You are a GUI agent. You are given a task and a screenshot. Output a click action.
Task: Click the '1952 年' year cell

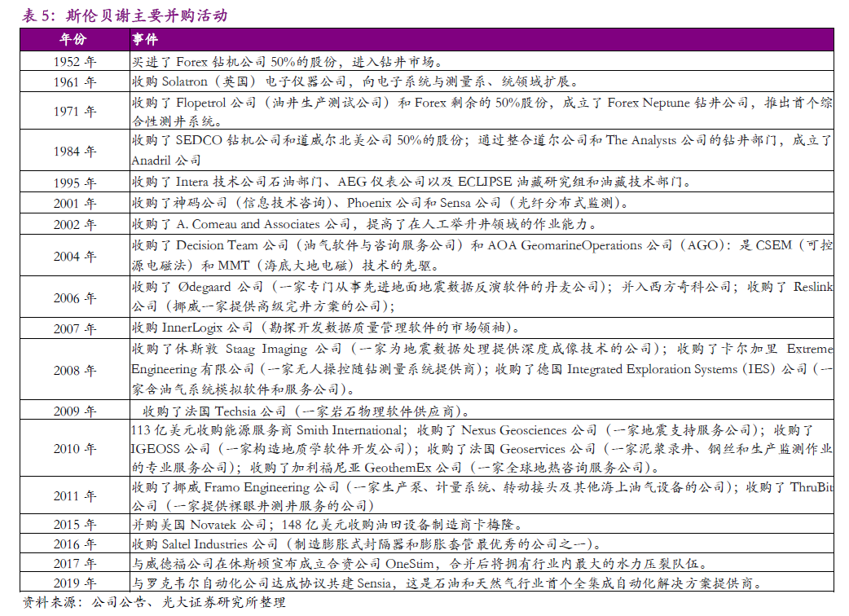[75, 62]
